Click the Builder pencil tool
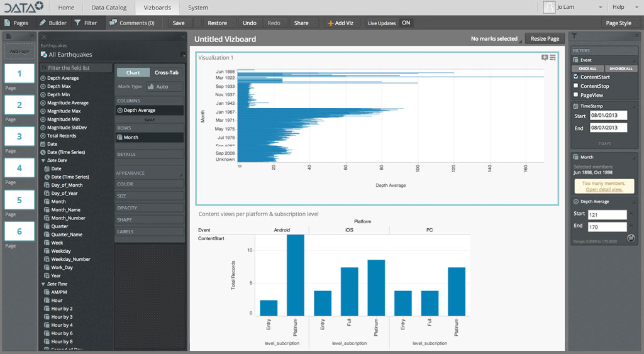 (53, 23)
